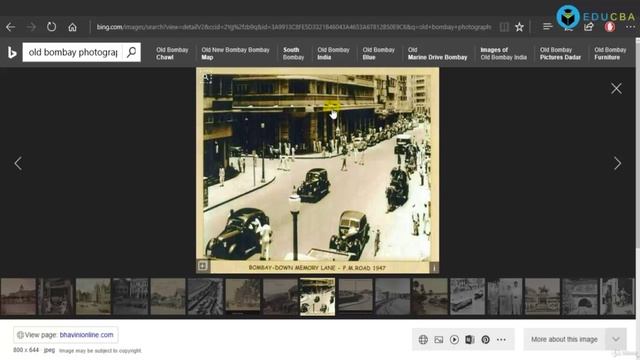Open the browser home page icon
The image size is (640, 360).
click(72, 27)
